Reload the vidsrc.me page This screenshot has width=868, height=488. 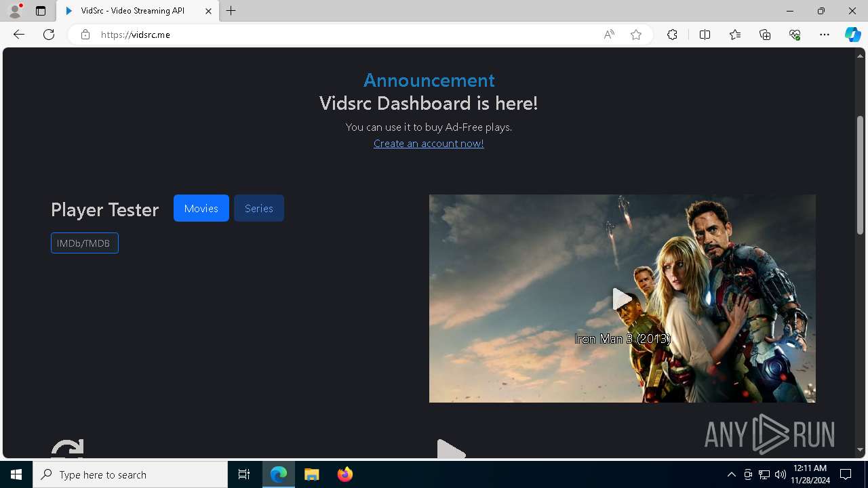coord(49,35)
